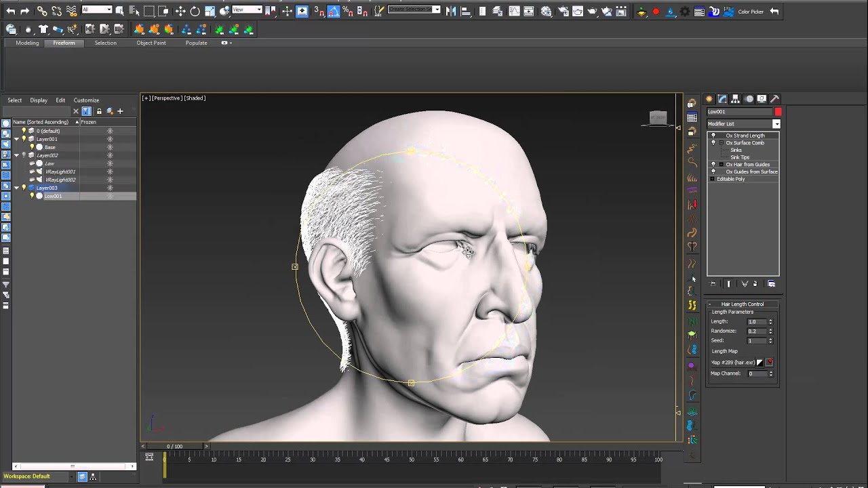Image resolution: width=868 pixels, height=488 pixels.
Task: Open the Modeling ribbon tab
Action: coord(27,43)
